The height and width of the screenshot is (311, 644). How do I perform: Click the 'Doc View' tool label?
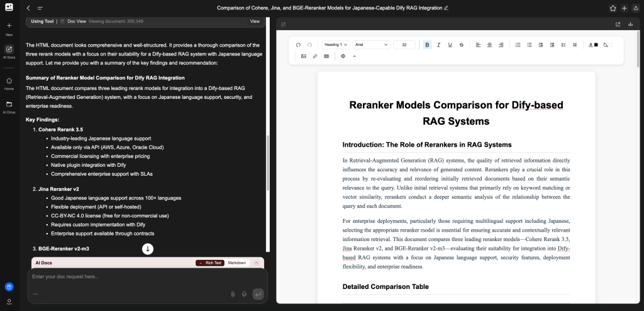(x=77, y=21)
